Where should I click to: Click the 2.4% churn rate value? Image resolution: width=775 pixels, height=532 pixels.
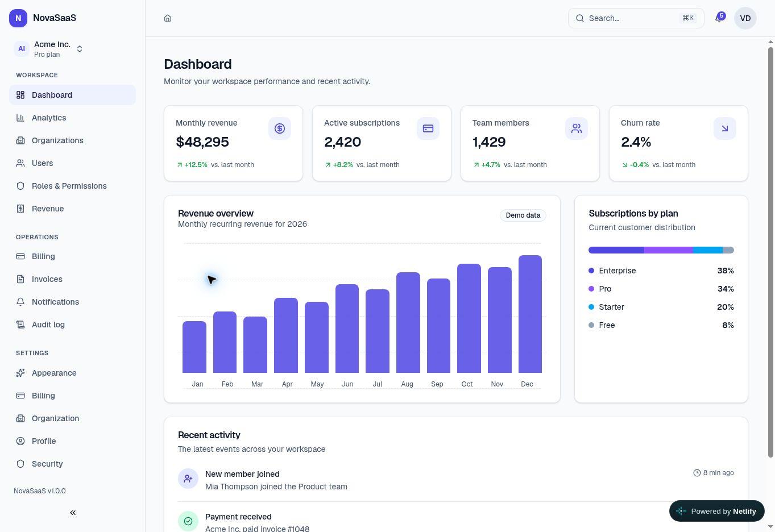pyautogui.click(x=636, y=142)
